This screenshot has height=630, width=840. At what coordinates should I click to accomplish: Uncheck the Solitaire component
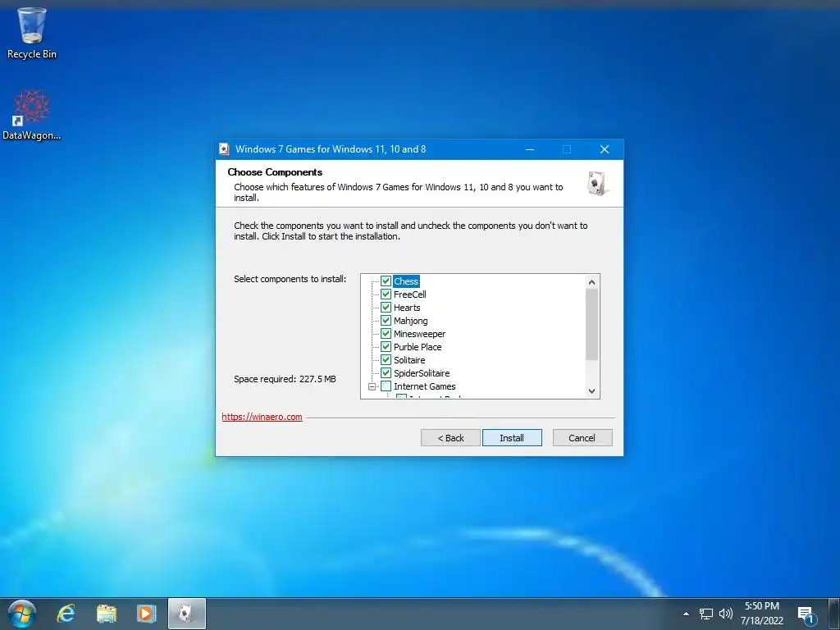tap(386, 360)
